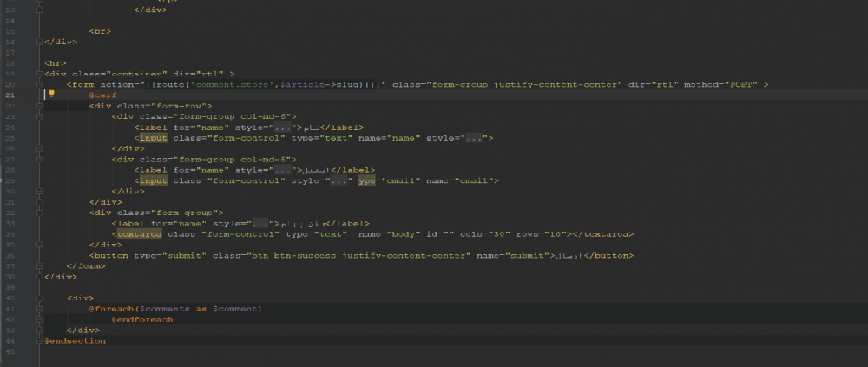Collapse second form-group col-md-6 fold on line 27
This screenshot has height=367, width=868.
[x=39, y=160]
